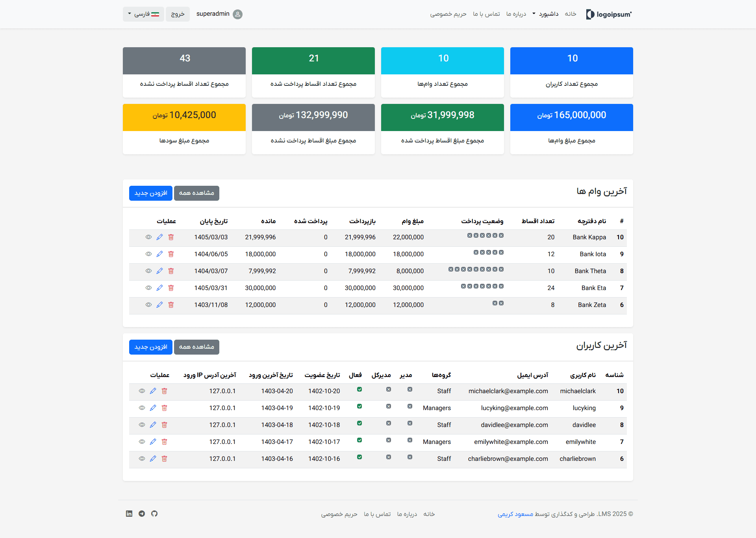Delete the Bank Theta loan
This screenshot has width=756, height=538.
(x=171, y=271)
